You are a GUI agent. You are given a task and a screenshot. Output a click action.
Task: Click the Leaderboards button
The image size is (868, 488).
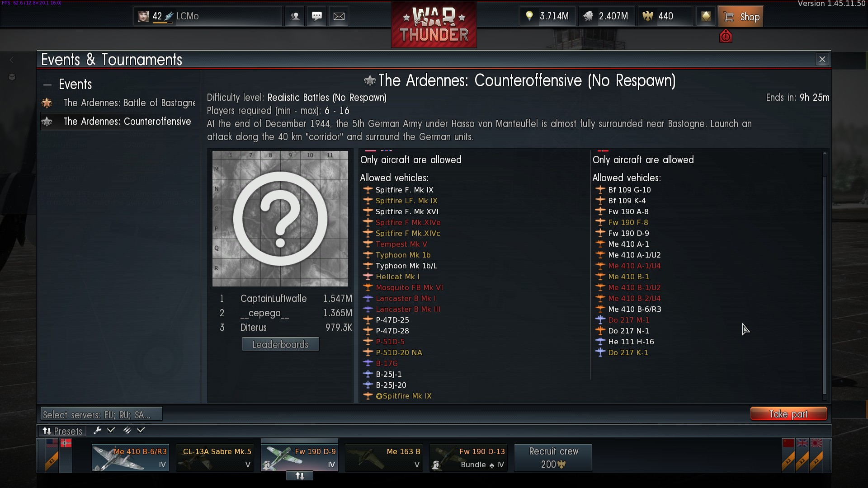pyautogui.click(x=280, y=344)
